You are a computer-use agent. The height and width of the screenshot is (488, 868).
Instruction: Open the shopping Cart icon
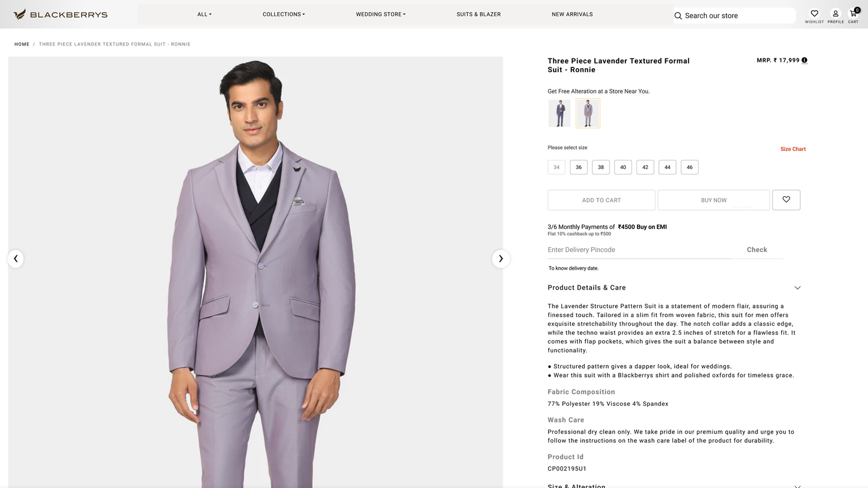point(853,14)
